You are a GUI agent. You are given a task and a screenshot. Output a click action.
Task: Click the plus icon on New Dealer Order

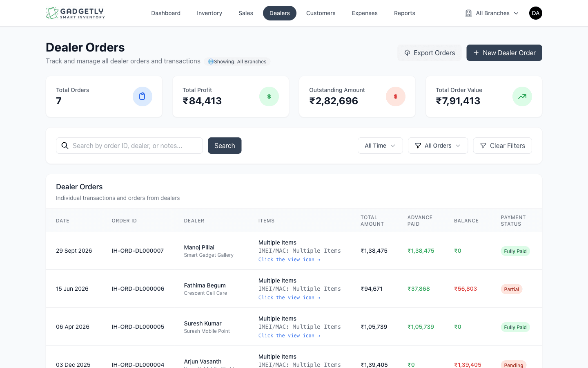[x=476, y=53]
